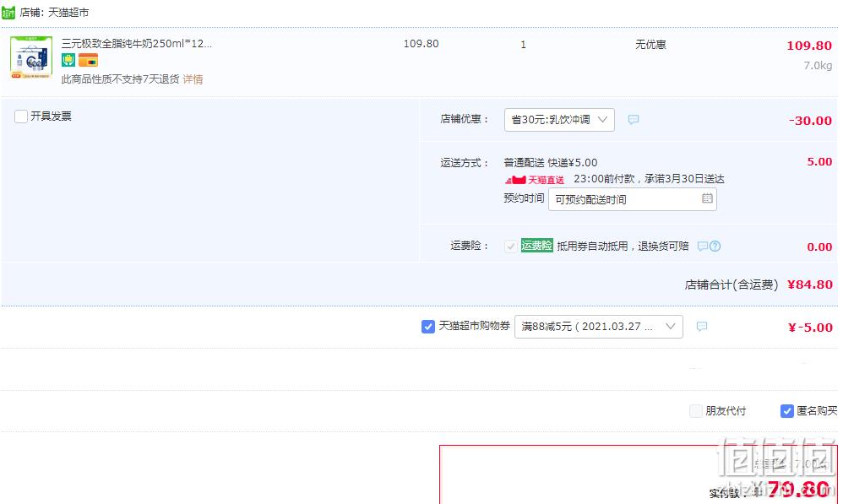Viewport: 843px width, 504px height.
Task: Click the 普通配送 快递¥5.00 shipping text
Action: [x=551, y=162]
